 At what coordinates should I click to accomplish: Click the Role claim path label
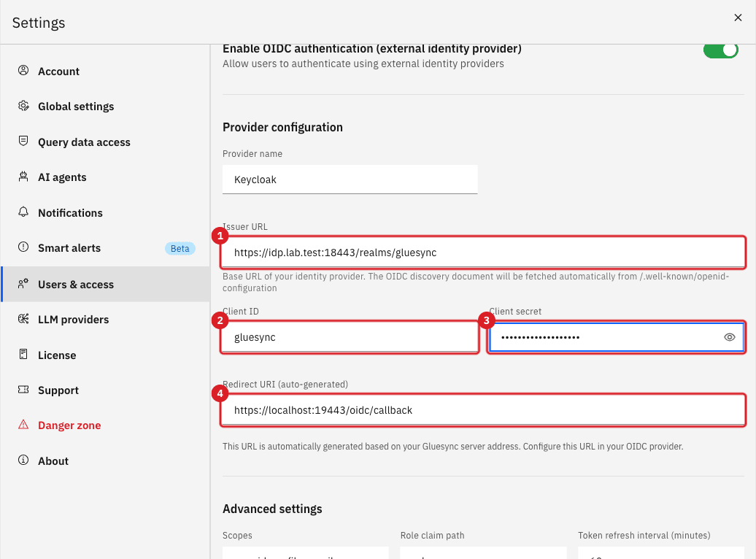pyautogui.click(x=432, y=536)
